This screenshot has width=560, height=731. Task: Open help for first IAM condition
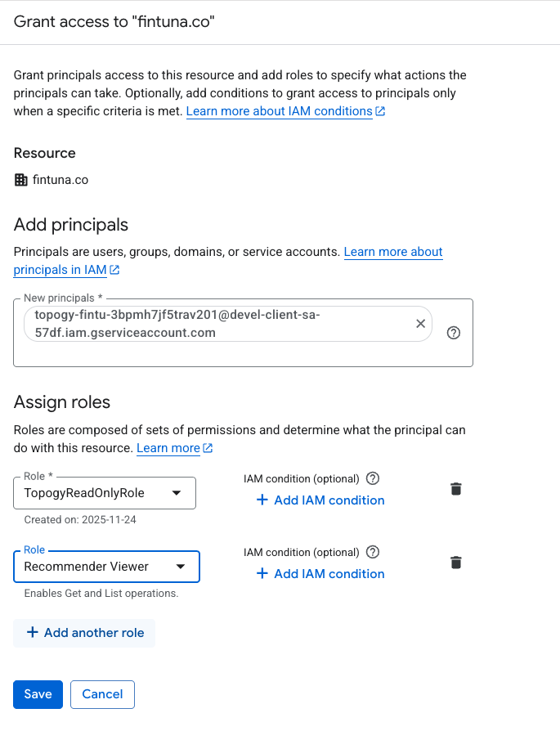click(373, 478)
